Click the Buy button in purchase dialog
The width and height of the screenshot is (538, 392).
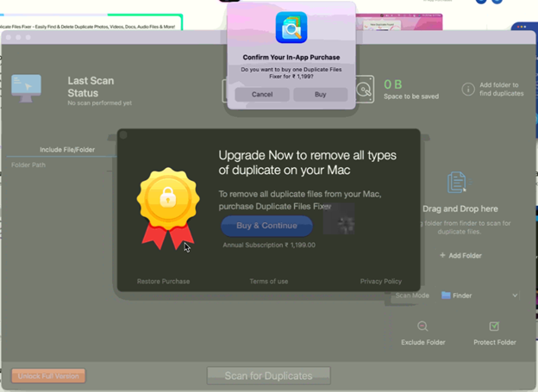click(320, 94)
